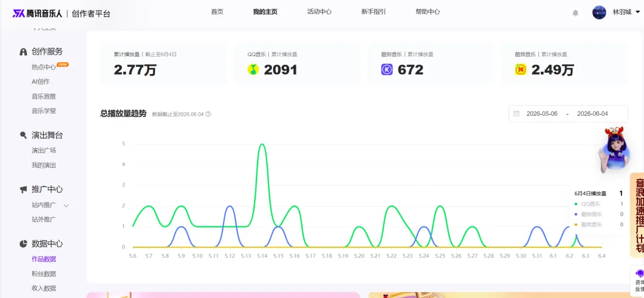
Task: Click the 6.4 x-axis date label
Action: tap(602, 256)
